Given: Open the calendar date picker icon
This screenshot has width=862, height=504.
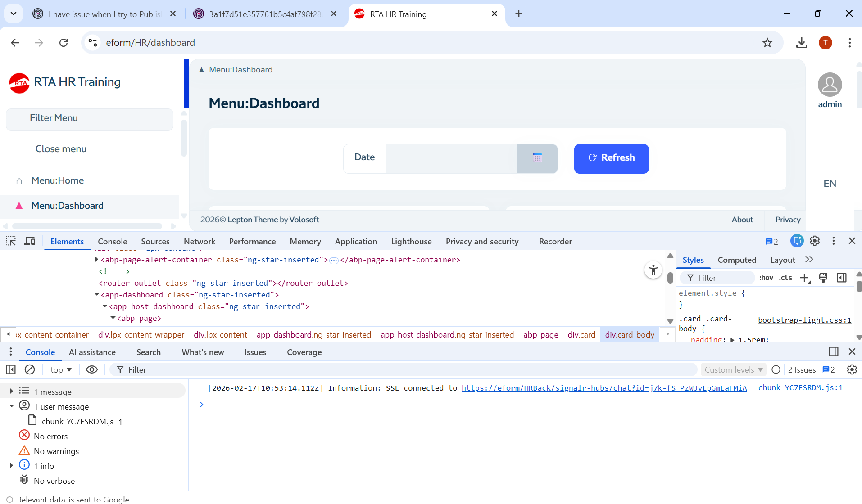Looking at the screenshot, I should (537, 157).
